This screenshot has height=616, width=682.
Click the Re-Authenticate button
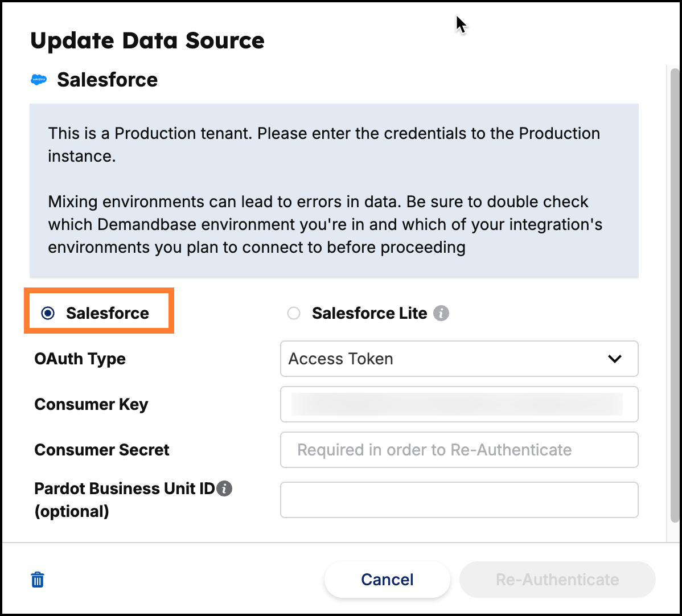(x=557, y=580)
